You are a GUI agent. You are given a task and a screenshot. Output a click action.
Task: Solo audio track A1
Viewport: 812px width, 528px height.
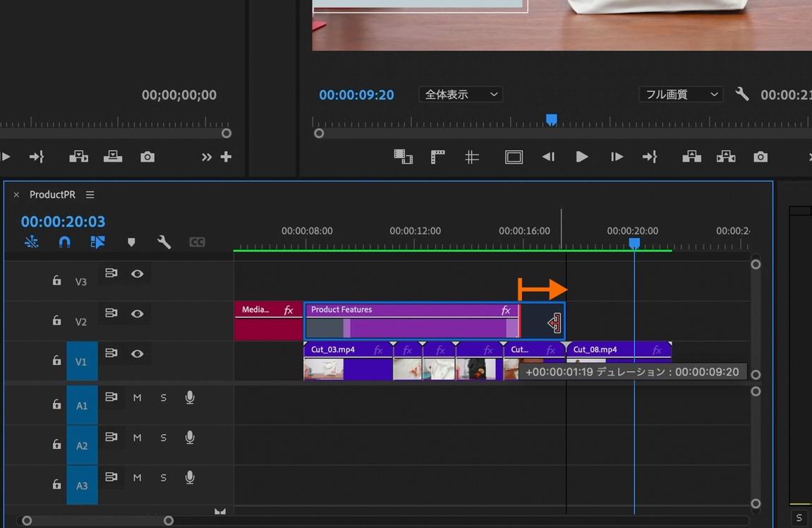pyautogui.click(x=163, y=397)
